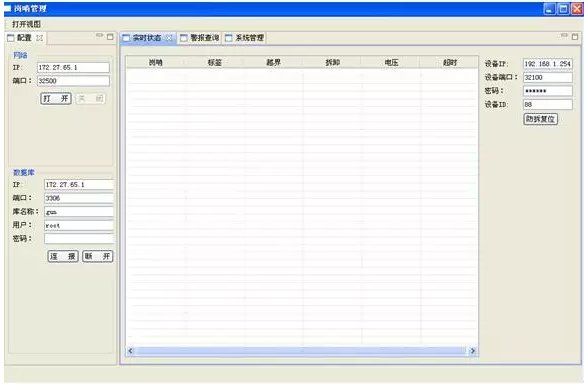Maximize the main tab view panel
The width and height of the screenshot is (584, 386).
click(575, 37)
